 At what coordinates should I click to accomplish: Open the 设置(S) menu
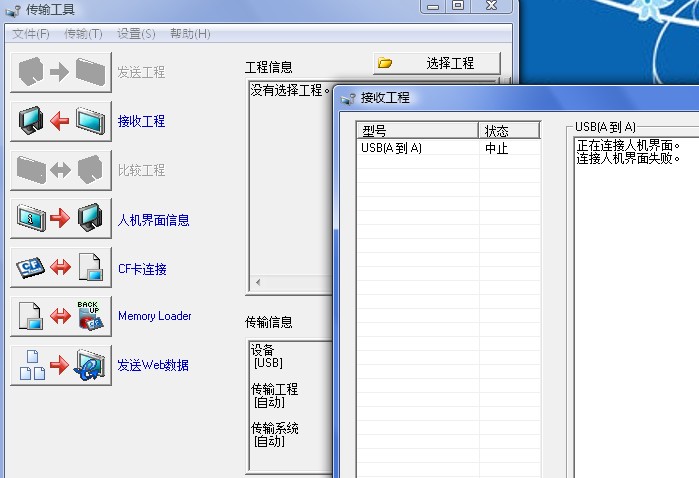coord(136,34)
